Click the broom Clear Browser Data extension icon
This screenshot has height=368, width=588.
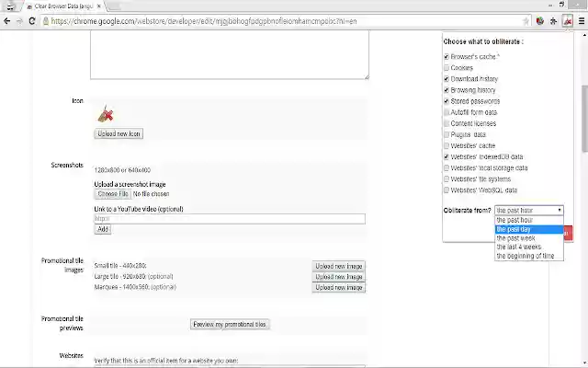(x=568, y=21)
